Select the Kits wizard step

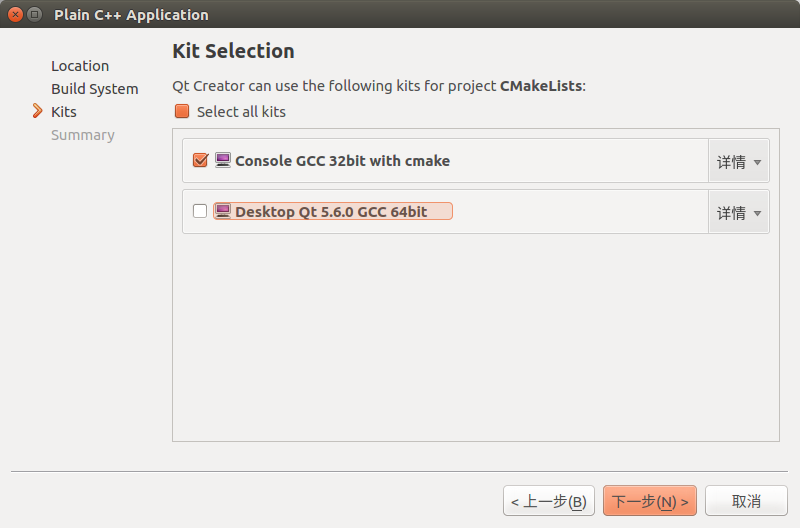64,112
